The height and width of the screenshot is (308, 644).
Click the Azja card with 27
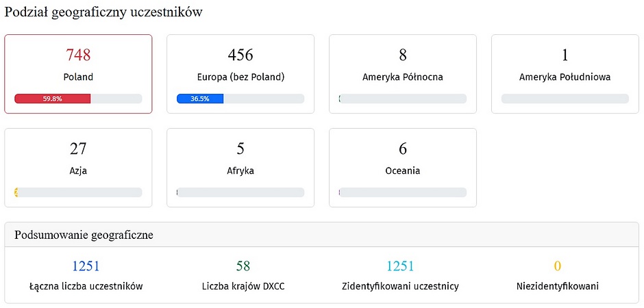[x=78, y=168]
